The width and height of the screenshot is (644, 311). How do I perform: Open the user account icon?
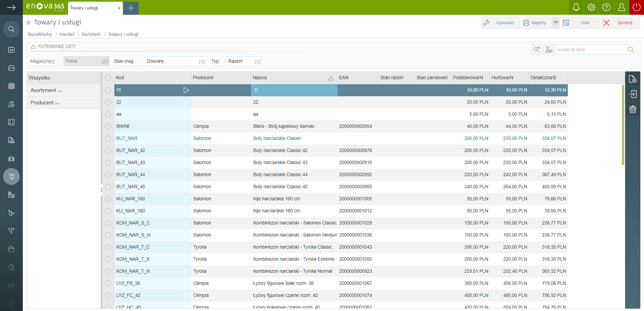(x=621, y=7)
